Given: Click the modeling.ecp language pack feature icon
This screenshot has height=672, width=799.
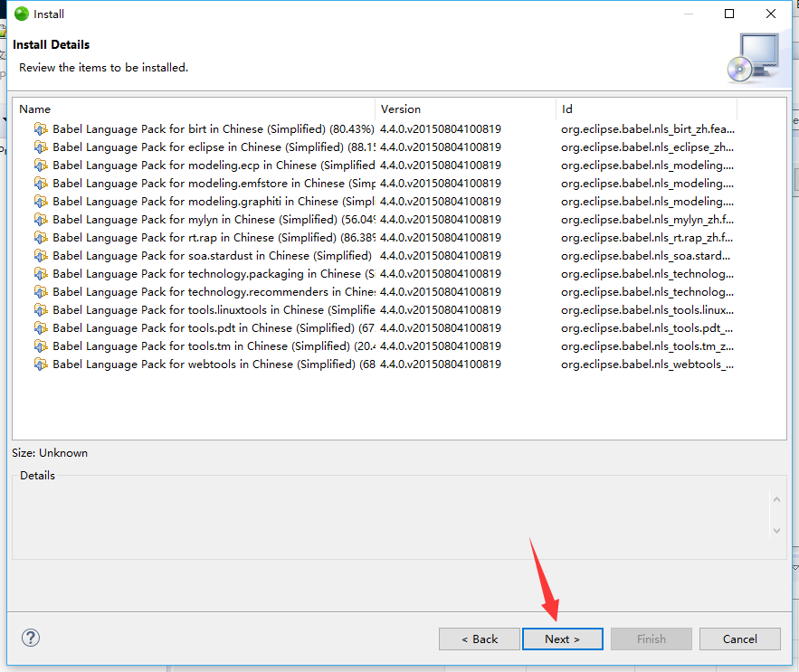Looking at the screenshot, I should pos(41,166).
